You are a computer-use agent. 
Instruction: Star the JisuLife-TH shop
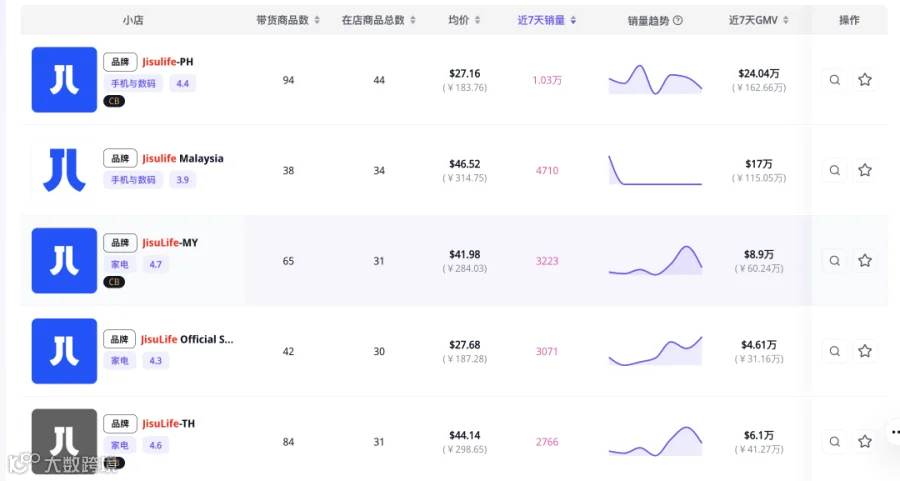(x=865, y=441)
